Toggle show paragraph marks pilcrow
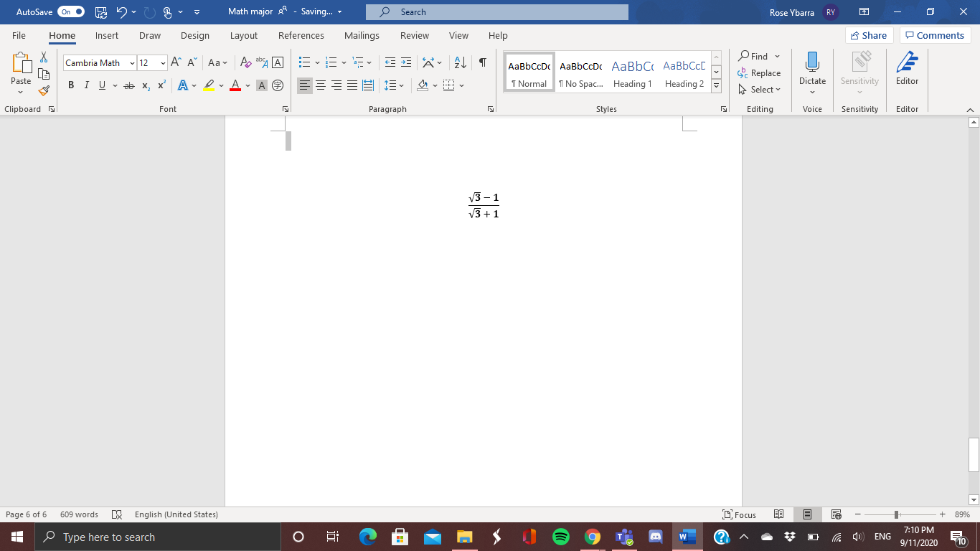This screenshot has height=551, width=980. tap(483, 62)
